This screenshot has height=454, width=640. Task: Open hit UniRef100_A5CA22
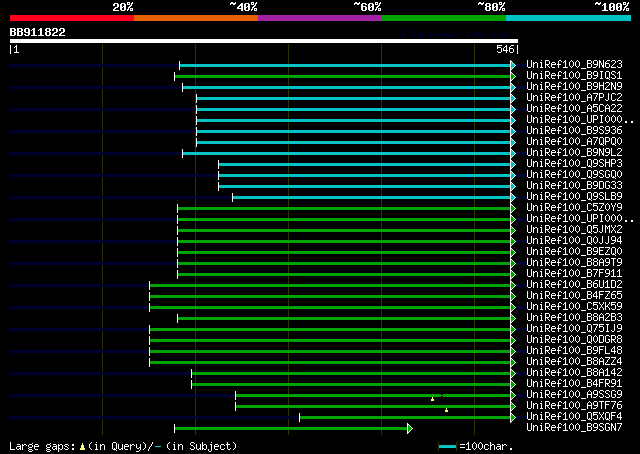click(x=574, y=109)
